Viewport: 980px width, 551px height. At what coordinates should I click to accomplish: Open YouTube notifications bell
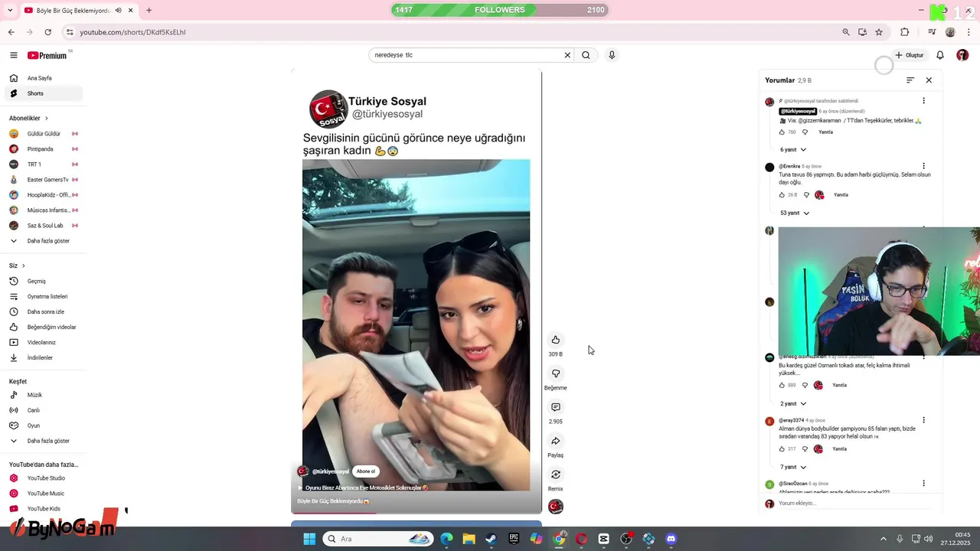(x=940, y=55)
